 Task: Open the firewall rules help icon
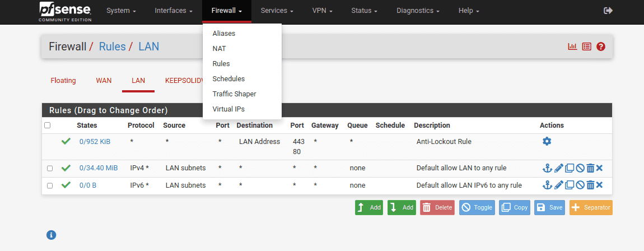click(x=601, y=47)
